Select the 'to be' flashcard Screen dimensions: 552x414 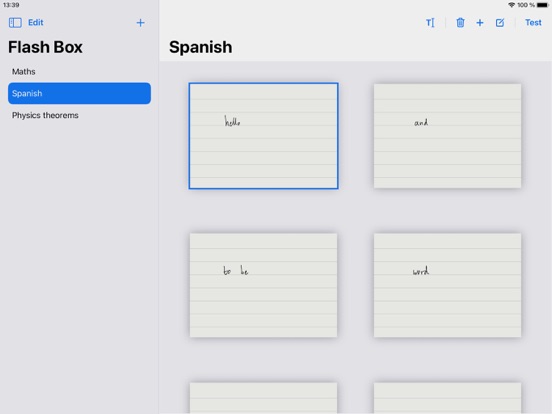pyautogui.click(x=263, y=285)
